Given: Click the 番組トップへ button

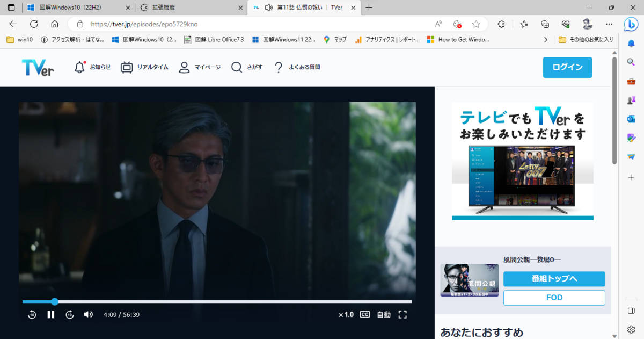Looking at the screenshot, I should (x=554, y=279).
